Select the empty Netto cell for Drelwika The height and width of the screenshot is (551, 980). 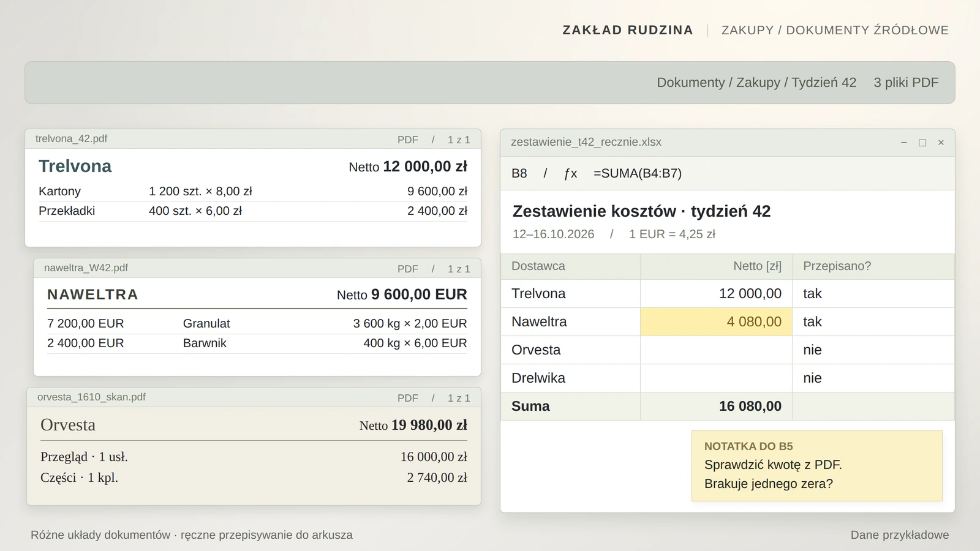[x=716, y=378]
